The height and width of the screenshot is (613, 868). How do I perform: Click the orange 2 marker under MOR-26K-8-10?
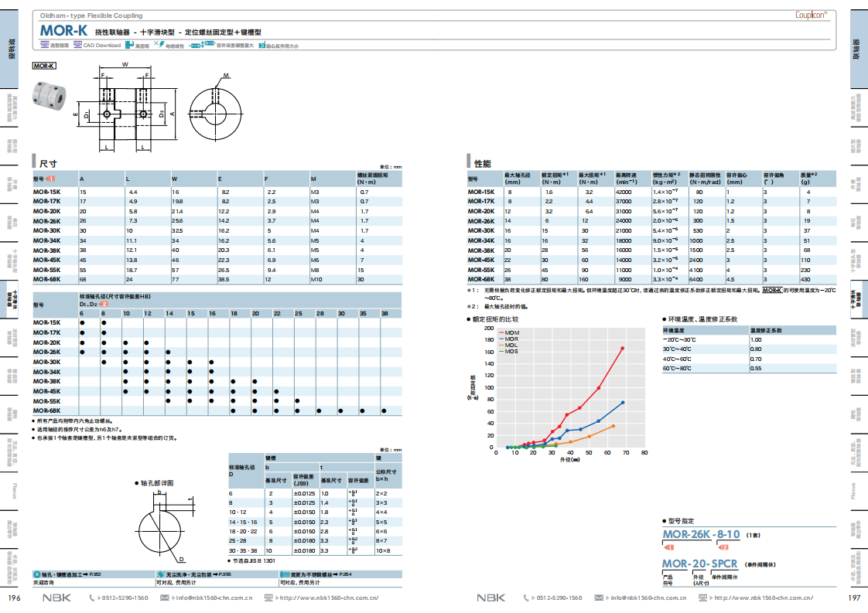coord(723,547)
